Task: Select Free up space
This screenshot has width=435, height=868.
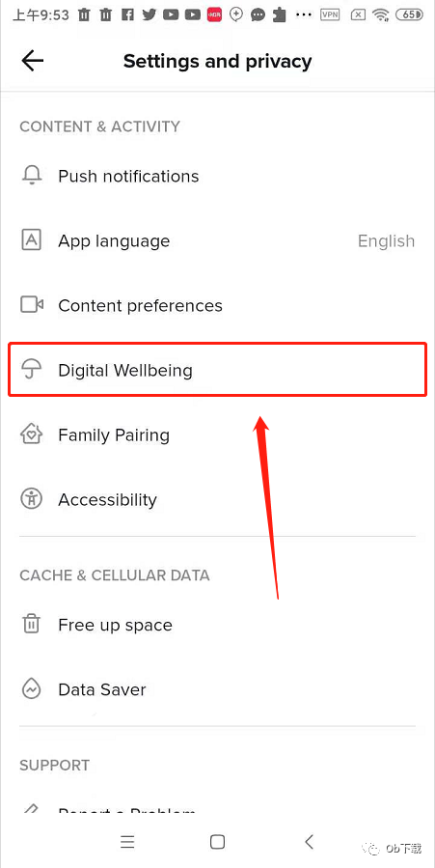Action: click(217, 625)
